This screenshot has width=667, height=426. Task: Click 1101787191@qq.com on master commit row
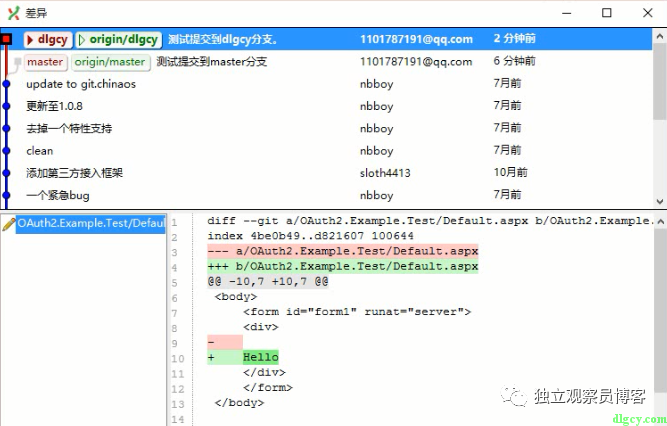416,62
